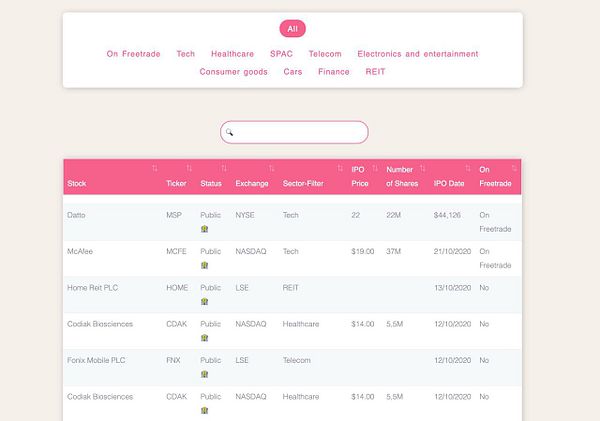The width and height of the screenshot is (600, 421).
Task: Sort by Ticker column arrows
Action: (x=189, y=168)
